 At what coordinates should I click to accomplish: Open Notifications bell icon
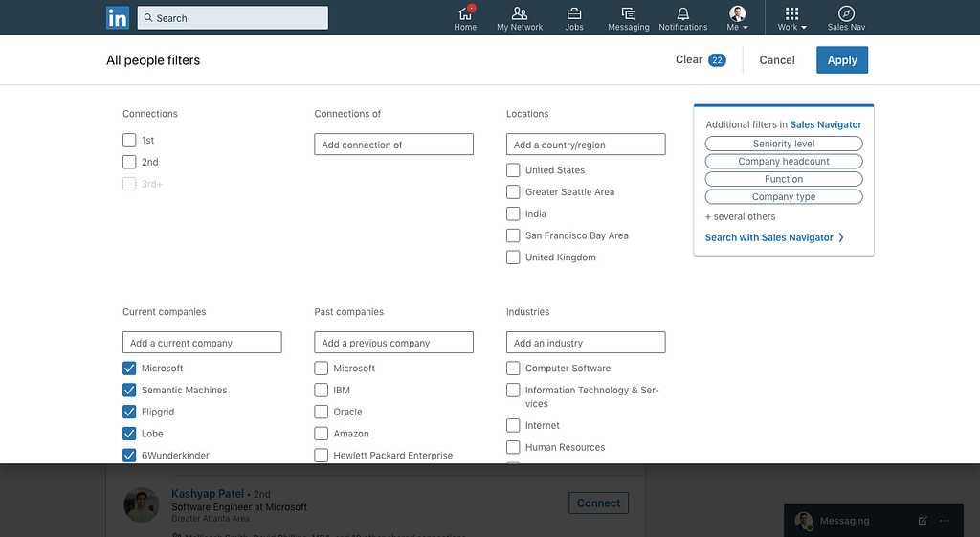(683, 13)
